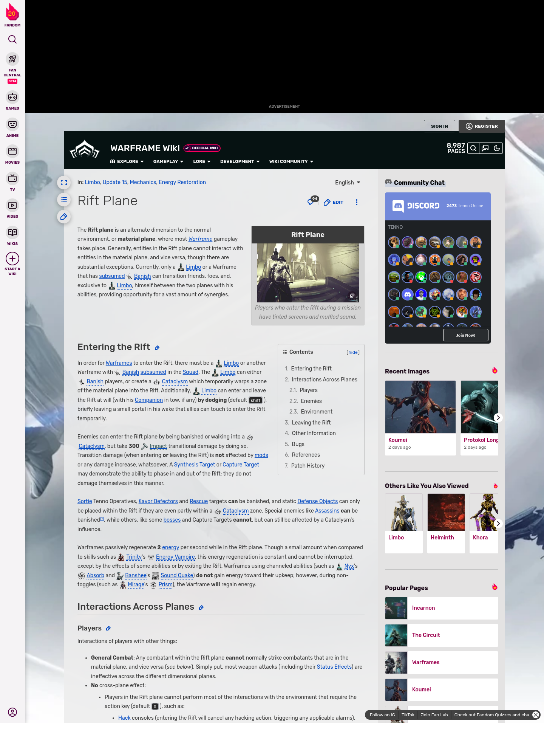Expand the GAMEPLAY navigation dropdown
544x756 pixels.
click(168, 161)
